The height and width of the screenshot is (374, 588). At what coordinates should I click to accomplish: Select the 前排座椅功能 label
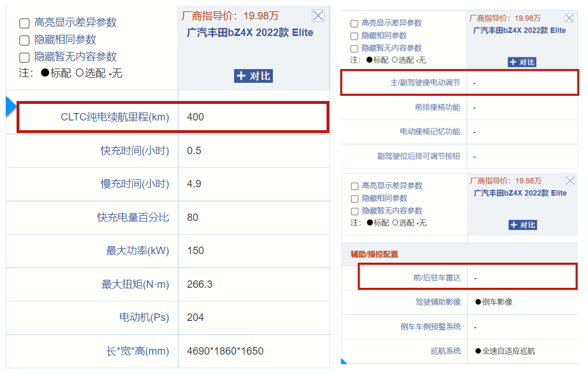(437, 107)
